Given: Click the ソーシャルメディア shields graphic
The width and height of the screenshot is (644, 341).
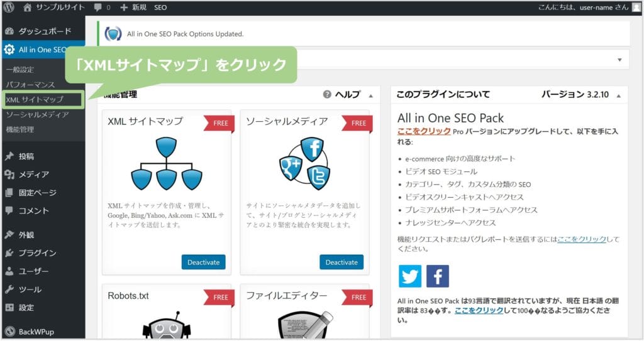Looking at the screenshot, I should [305, 163].
